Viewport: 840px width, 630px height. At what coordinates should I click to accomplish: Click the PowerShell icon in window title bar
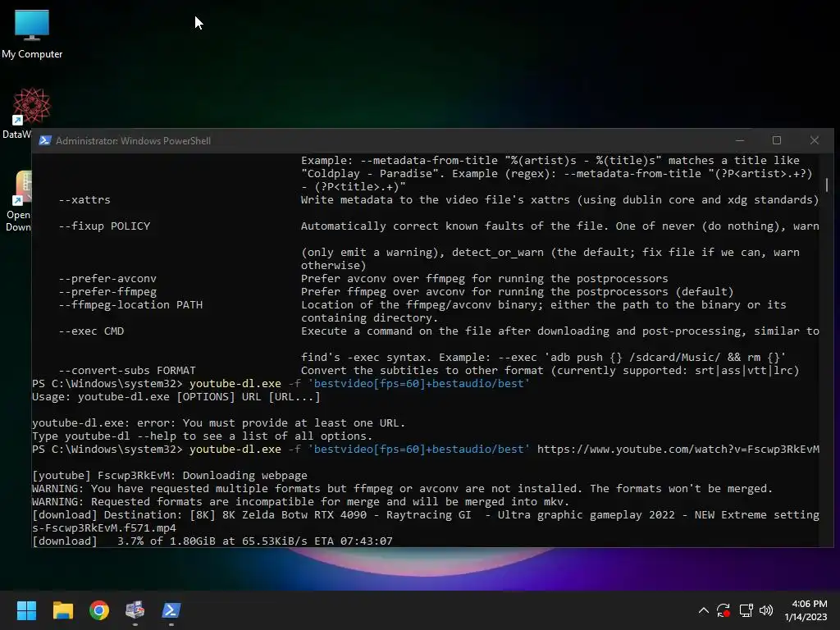click(45, 140)
